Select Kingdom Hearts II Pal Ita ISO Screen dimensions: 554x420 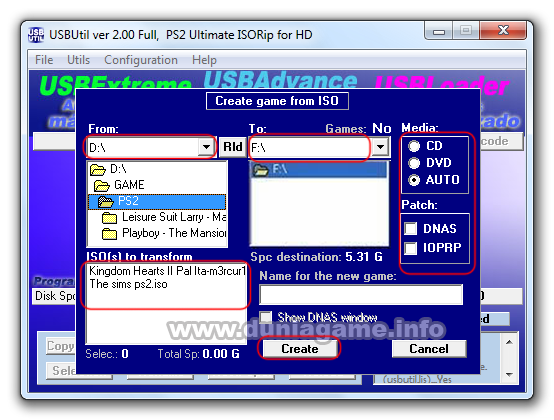point(167,271)
